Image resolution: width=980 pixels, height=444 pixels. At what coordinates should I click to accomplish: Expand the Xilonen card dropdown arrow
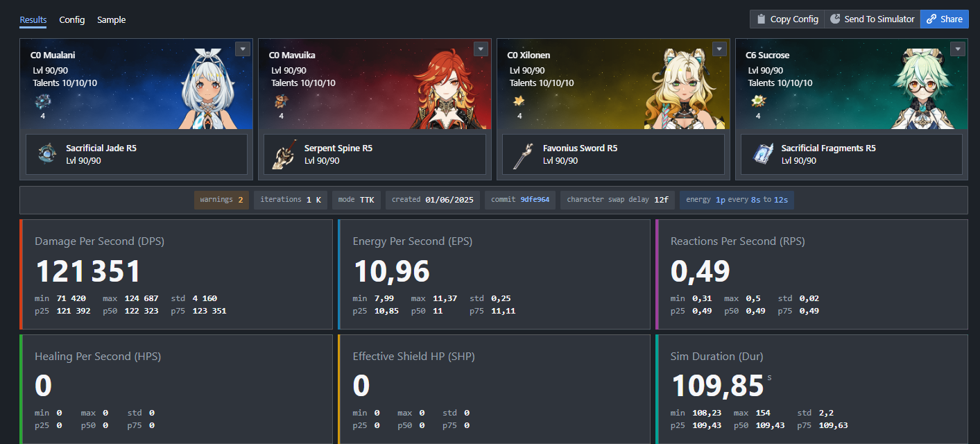click(719, 49)
